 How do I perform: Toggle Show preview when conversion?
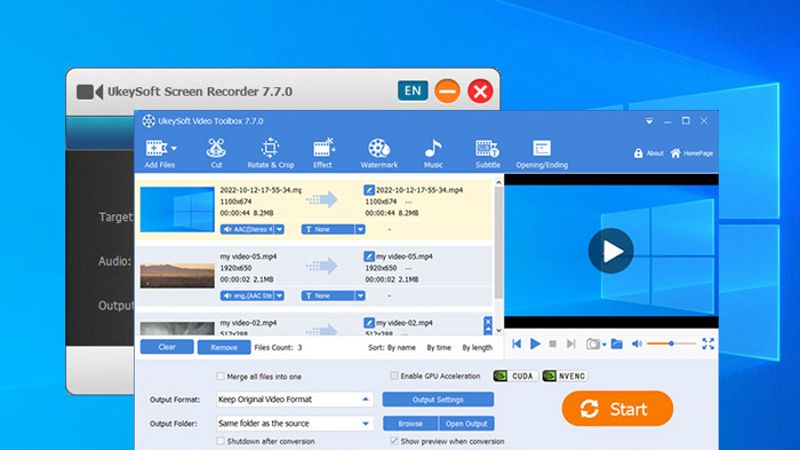pos(394,441)
